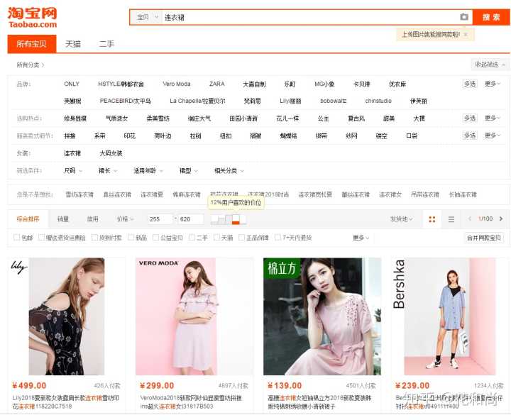Go to previous results page arrow
Screen dimensions: 511x420
470,219
